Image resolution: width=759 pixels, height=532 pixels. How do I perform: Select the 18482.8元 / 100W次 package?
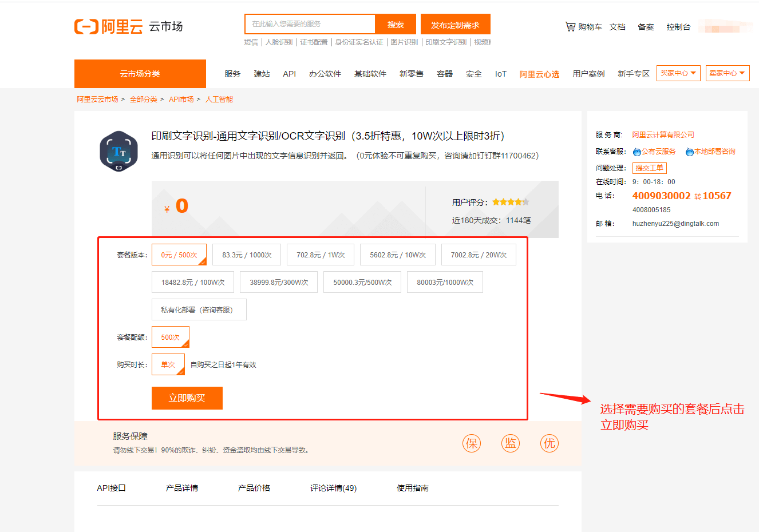[193, 282]
